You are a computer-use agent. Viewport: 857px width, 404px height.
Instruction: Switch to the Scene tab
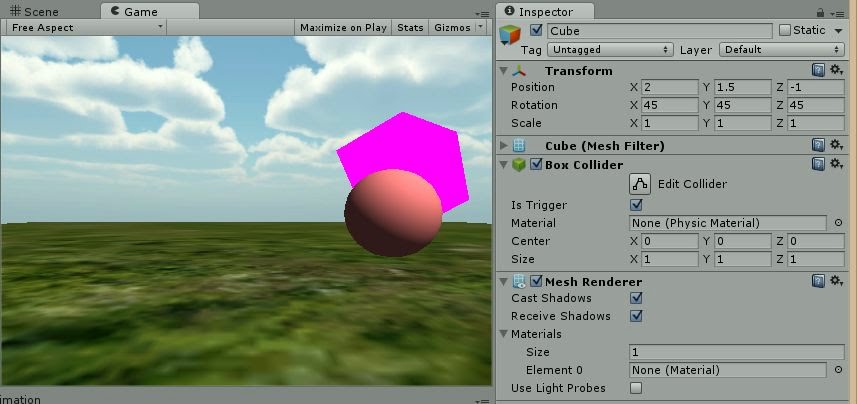click(36, 11)
